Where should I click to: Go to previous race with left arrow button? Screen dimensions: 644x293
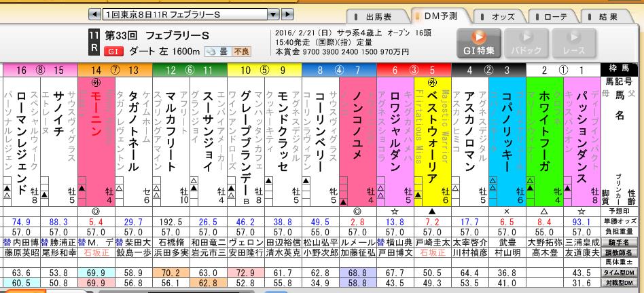pos(94,15)
